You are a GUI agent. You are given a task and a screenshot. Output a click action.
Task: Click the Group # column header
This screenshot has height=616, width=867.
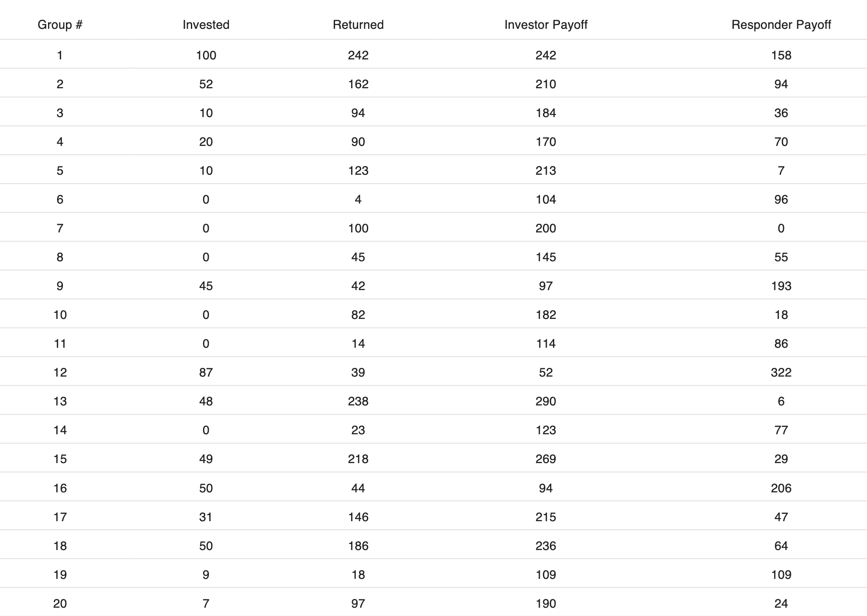(x=60, y=25)
